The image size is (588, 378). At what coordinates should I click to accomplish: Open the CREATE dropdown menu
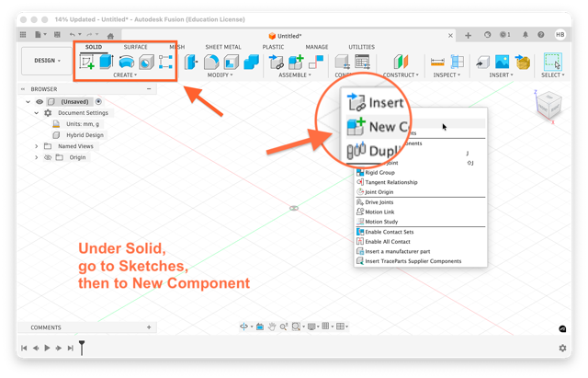pyautogui.click(x=125, y=75)
